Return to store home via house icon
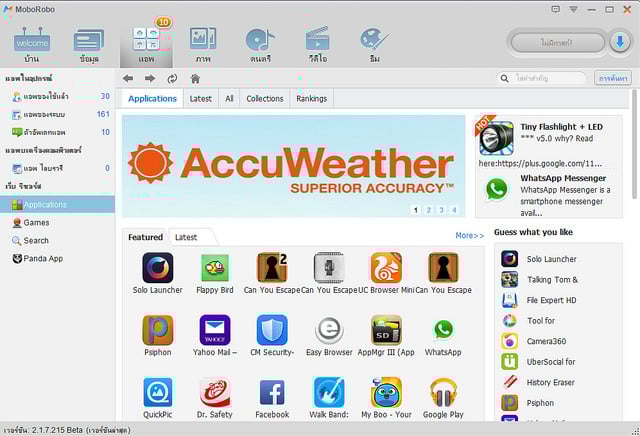Image resolution: width=640 pixels, height=436 pixels. pos(195,78)
